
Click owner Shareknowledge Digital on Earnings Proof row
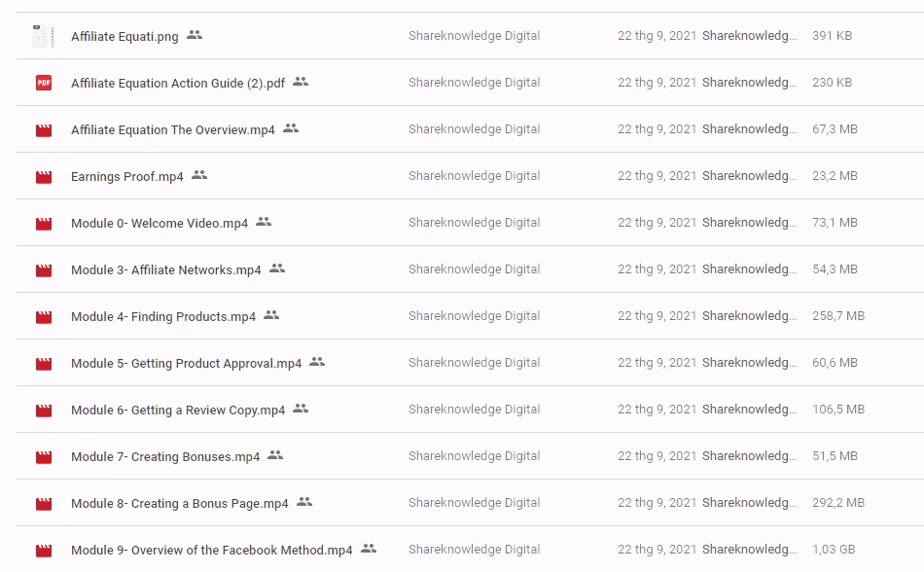tap(474, 176)
